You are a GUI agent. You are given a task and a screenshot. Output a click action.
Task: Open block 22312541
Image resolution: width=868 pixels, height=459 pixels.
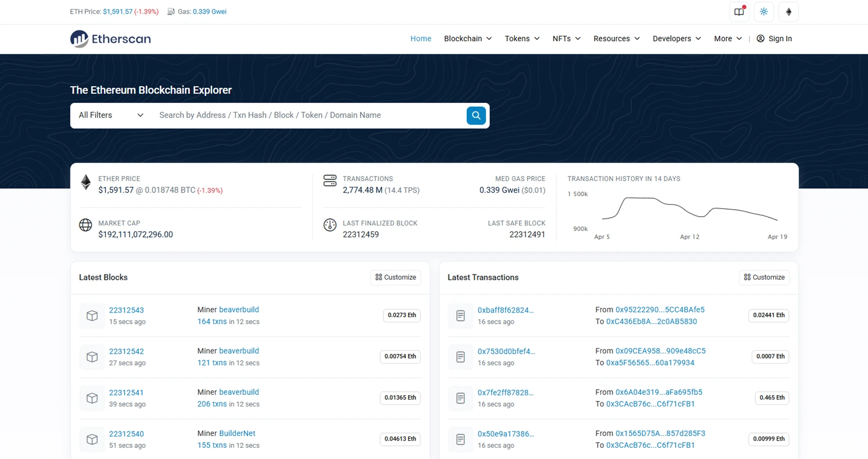tap(127, 393)
